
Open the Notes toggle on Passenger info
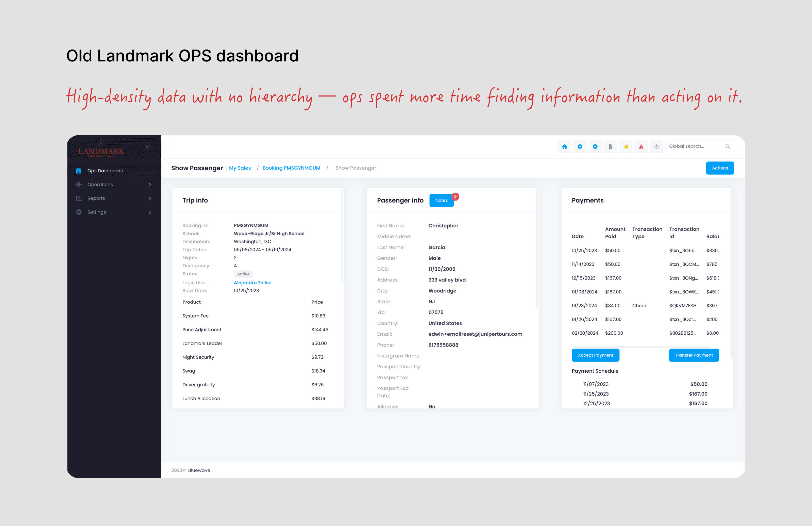pos(441,200)
